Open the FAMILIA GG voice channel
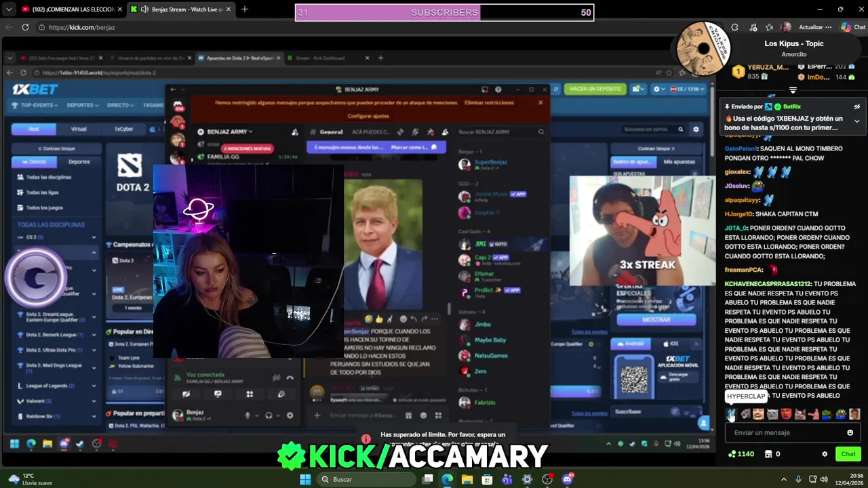The width and height of the screenshot is (868, 488). [x=222, y=157]
